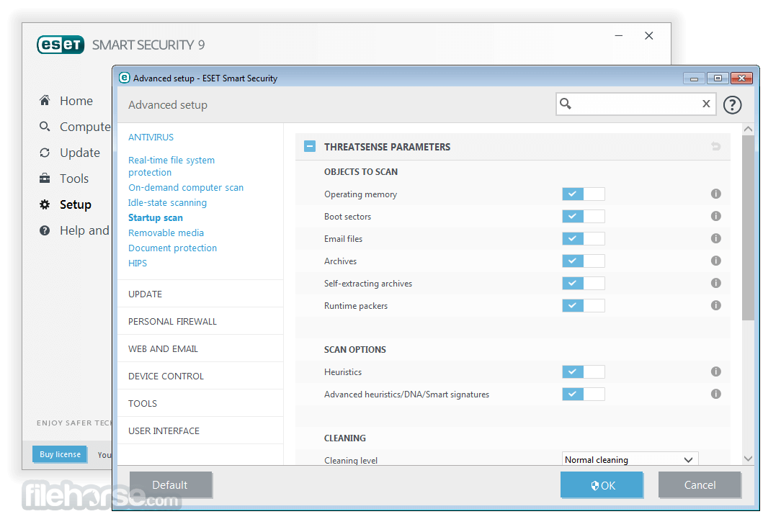Toggle Archives scanning
Image resolution: width=781 pixels, height=532 pixels.
point(584,261)
